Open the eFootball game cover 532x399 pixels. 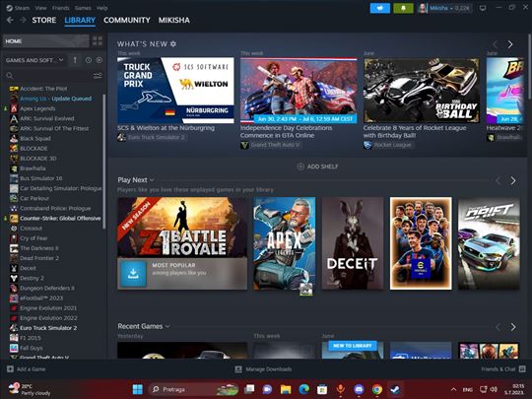click(x=421, y=243)
